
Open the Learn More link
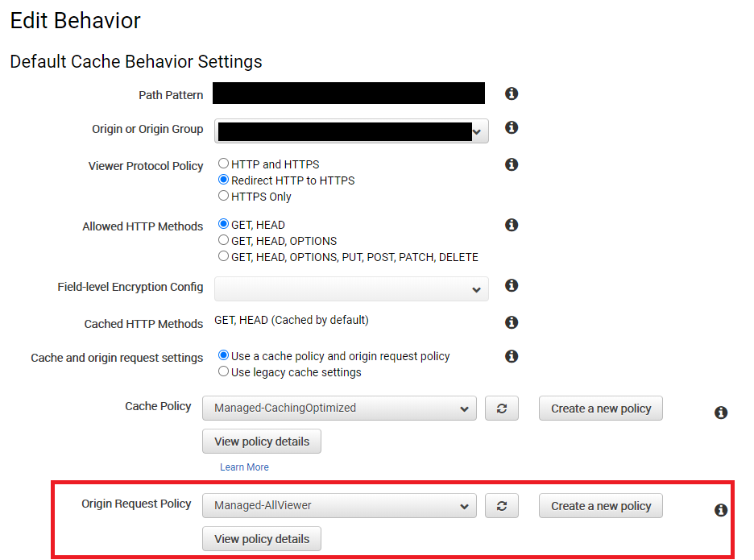click(244, 467)
